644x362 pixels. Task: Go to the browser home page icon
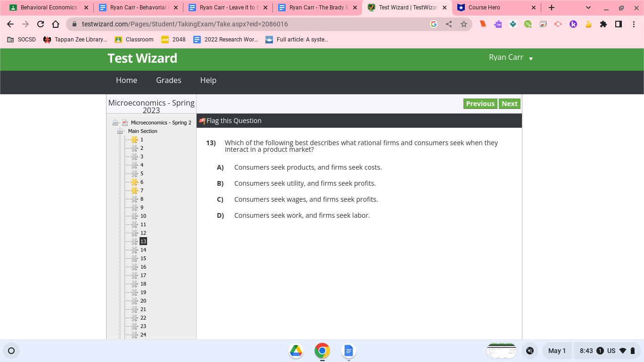click(56, 24)
